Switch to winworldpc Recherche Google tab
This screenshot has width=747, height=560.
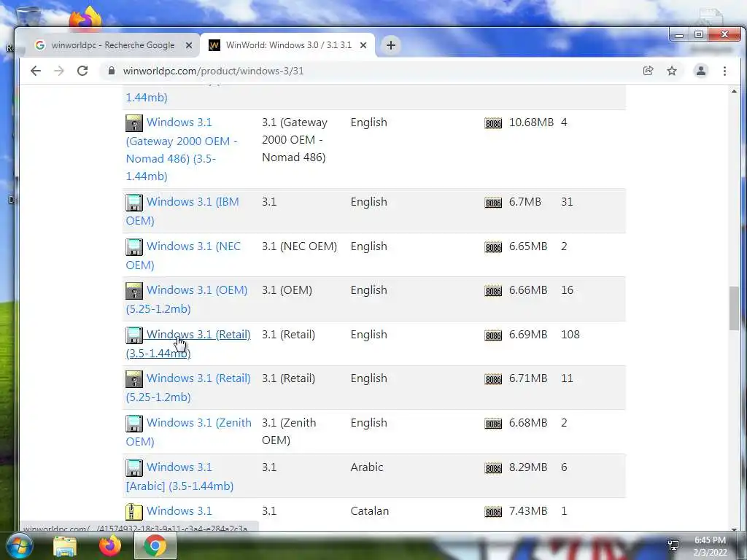pos(113,45)
